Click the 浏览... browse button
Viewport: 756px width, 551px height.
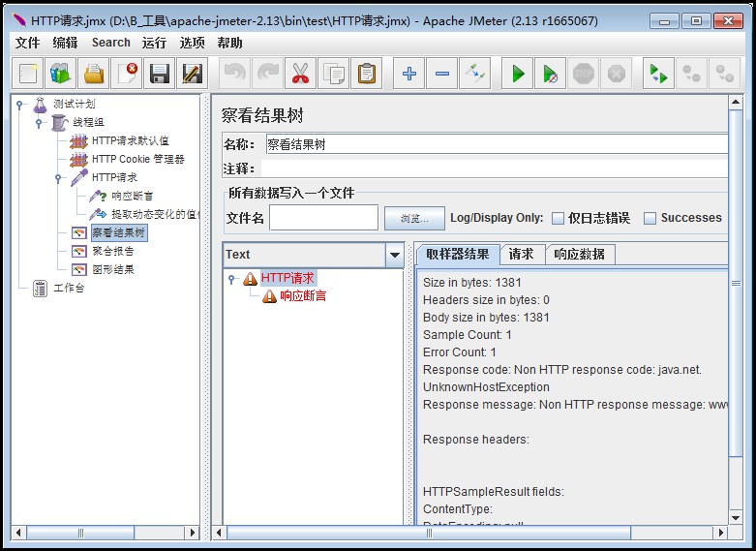coord(414,219)
